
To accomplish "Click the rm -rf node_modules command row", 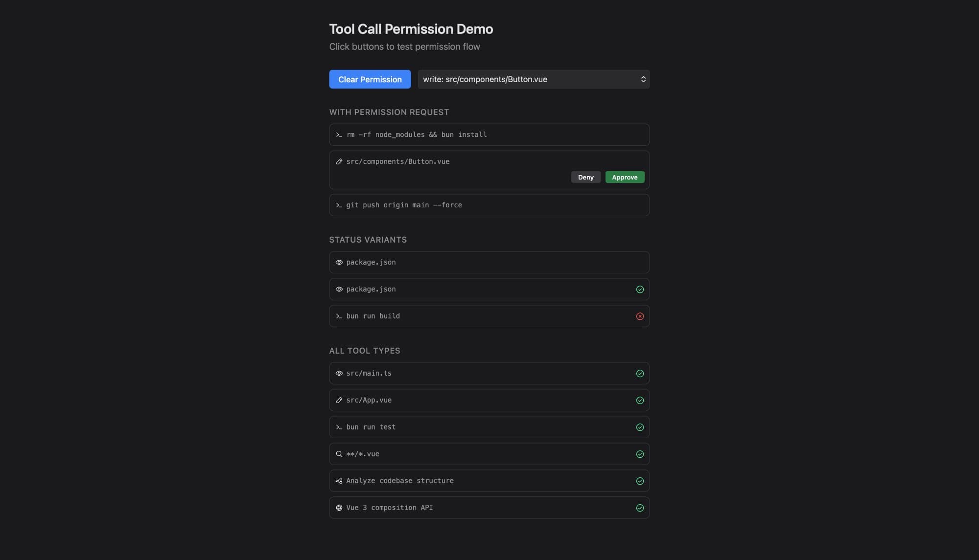I will [x=489, y=135].
